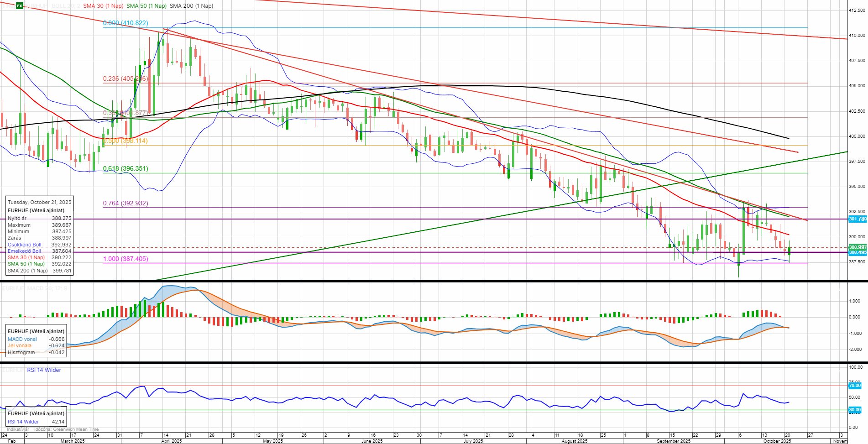Select the SMA 50 (1 Nap) indicator label
Image resolution: width=868 pixels, height=444 pixels.
(x=146, y=6)
